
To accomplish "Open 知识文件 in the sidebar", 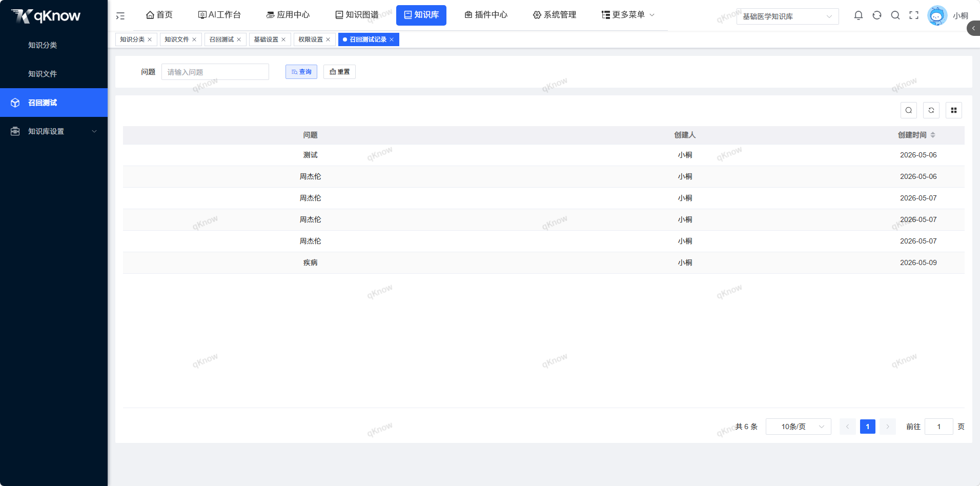I will coord(54,74).
